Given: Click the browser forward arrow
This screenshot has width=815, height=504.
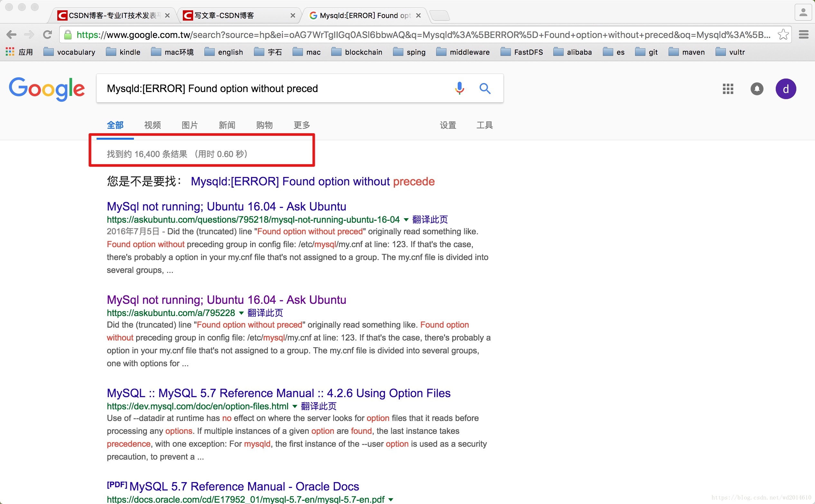Looking at the screenshot, I should [29, 34].
